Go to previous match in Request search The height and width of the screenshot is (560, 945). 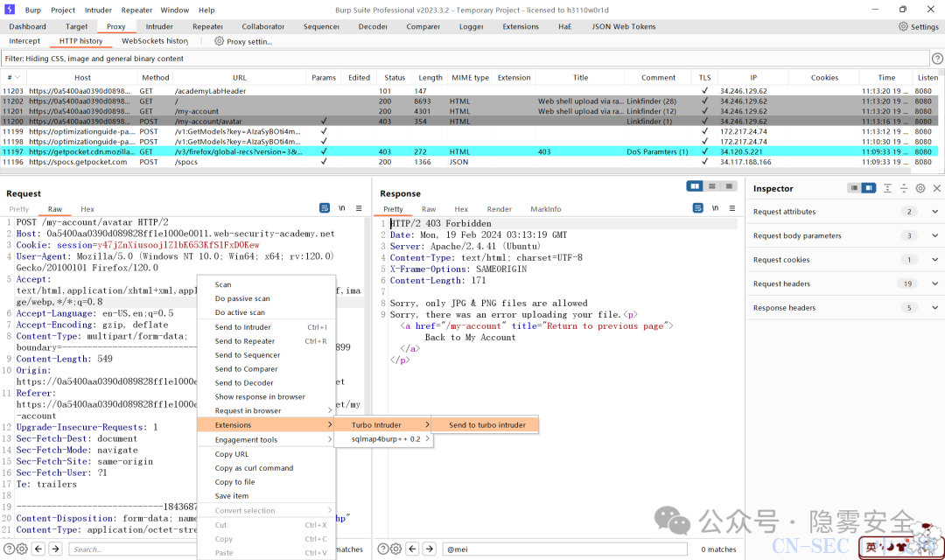[x=38, y=549]
